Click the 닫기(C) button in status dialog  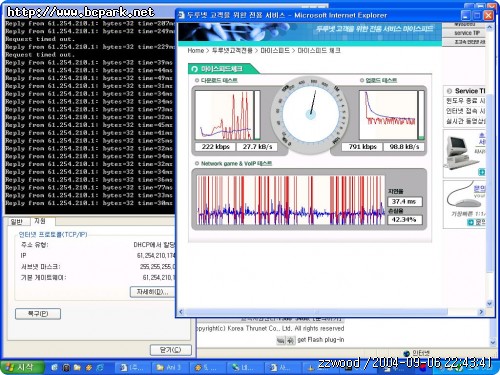point(171,350)
